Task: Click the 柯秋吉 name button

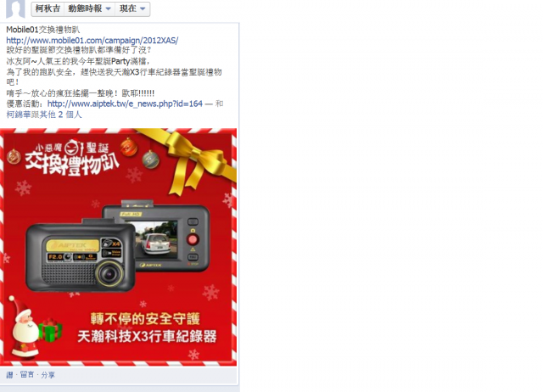Action: [x=48, y=8]
